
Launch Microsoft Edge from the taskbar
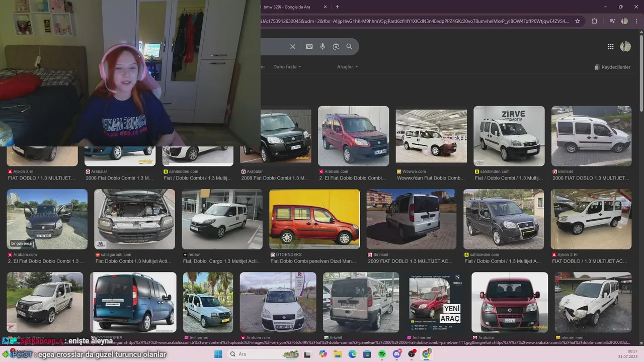(352, 354)
